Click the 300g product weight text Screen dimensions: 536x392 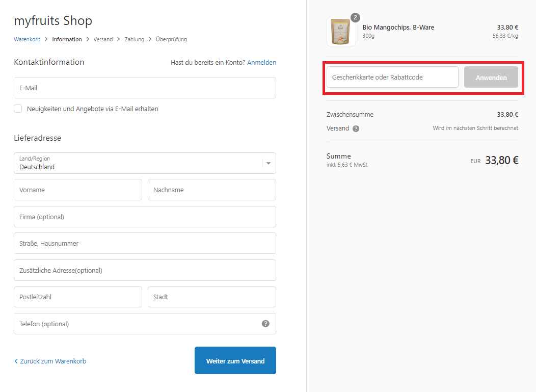point(368,36)
